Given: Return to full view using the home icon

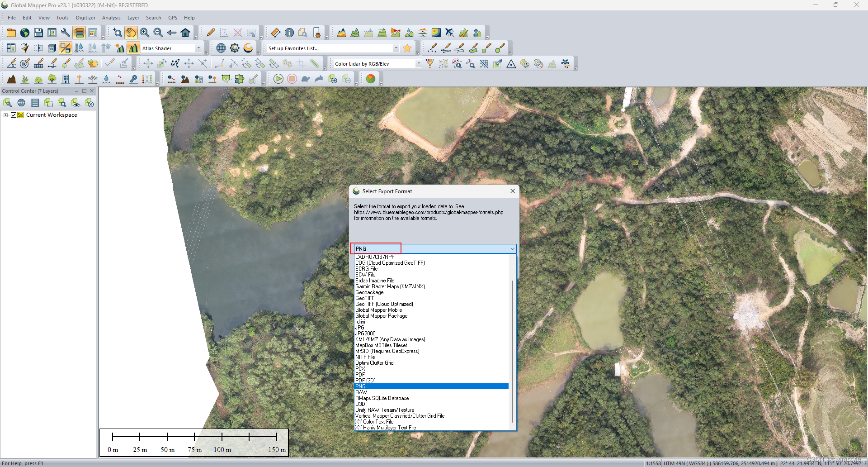Looking at the screenshot, I should click(185, 33).
